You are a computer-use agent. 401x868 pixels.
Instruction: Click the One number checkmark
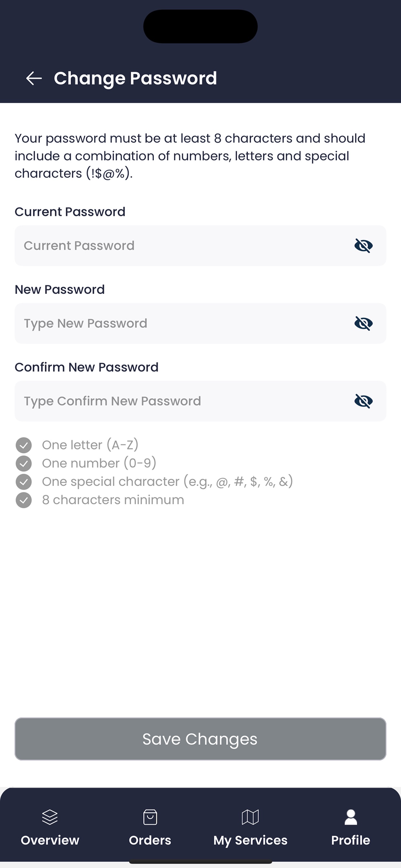24,463
